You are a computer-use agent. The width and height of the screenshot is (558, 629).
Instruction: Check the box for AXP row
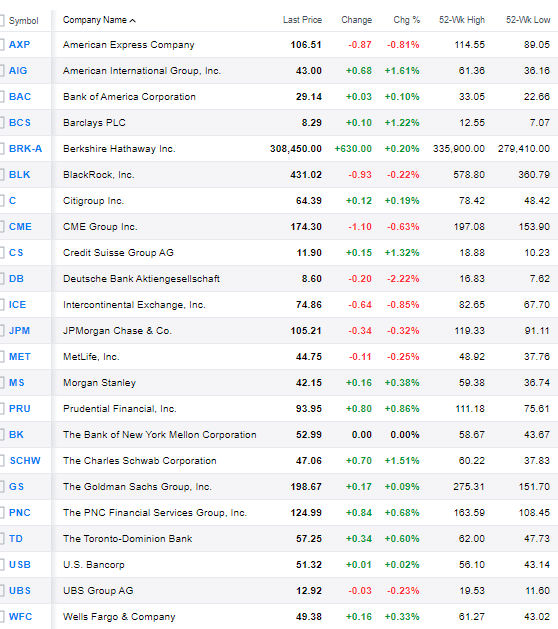2,45
